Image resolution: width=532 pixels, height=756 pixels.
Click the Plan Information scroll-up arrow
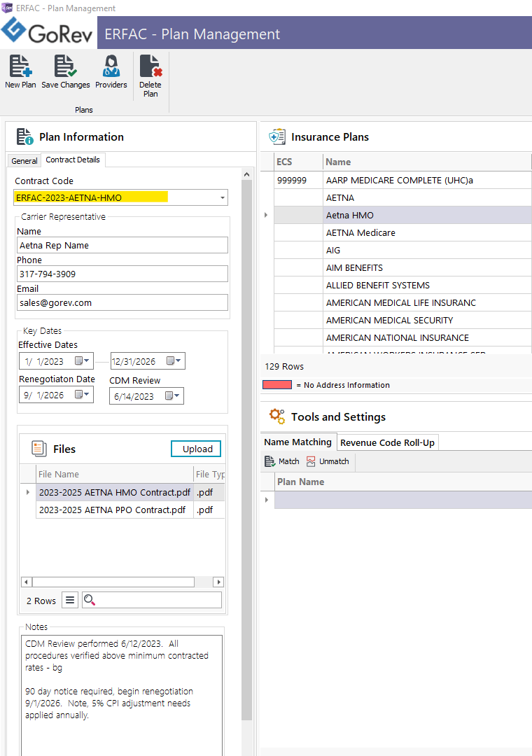click(x=246, y=174)
